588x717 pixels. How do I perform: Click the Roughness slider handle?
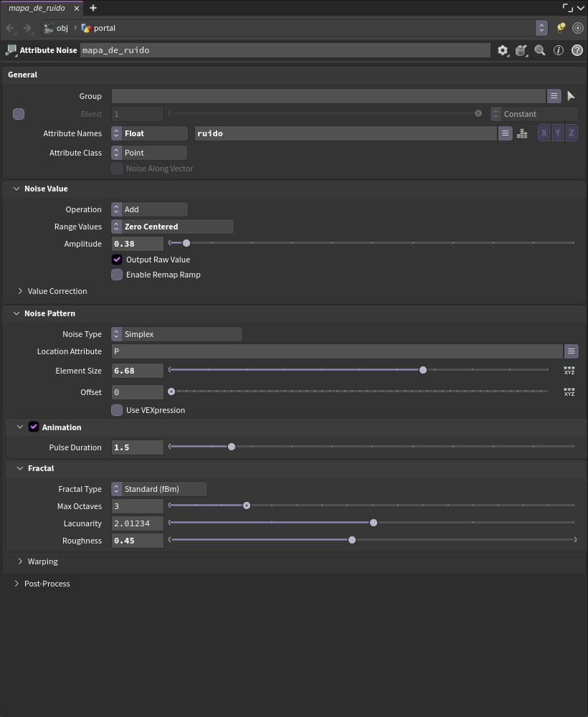[x=352, y=540]
